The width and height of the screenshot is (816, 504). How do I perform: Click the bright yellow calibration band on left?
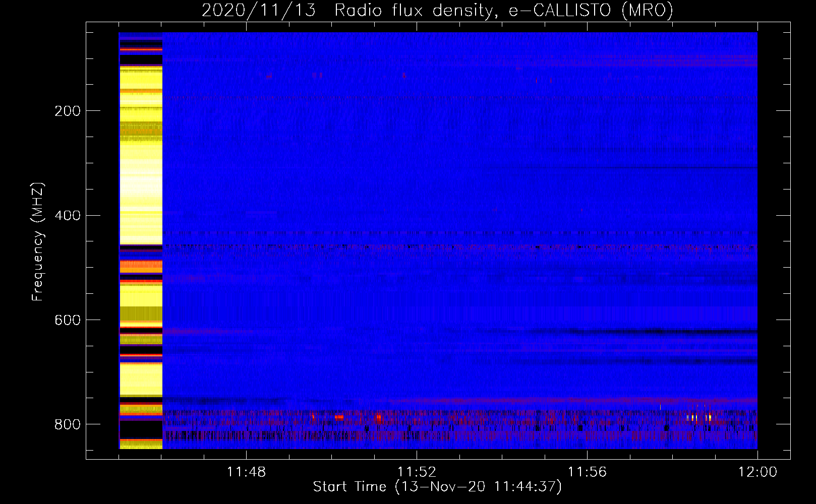pos(141,241)
